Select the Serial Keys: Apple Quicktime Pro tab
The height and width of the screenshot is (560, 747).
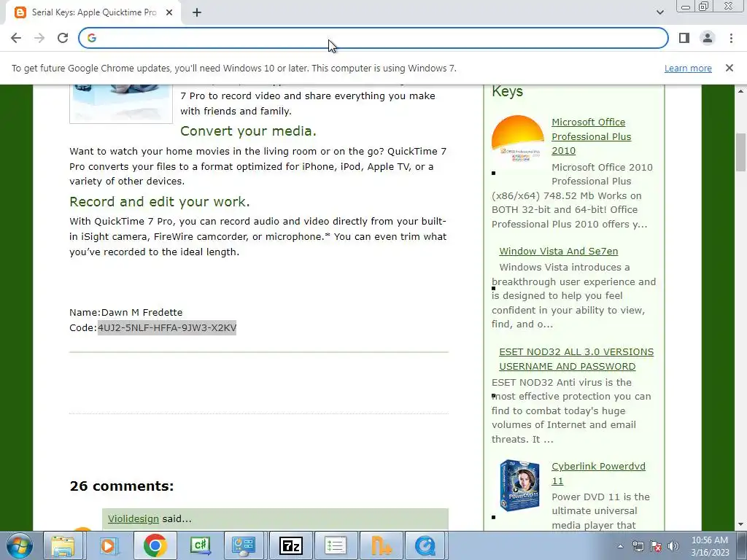(94, 12)
